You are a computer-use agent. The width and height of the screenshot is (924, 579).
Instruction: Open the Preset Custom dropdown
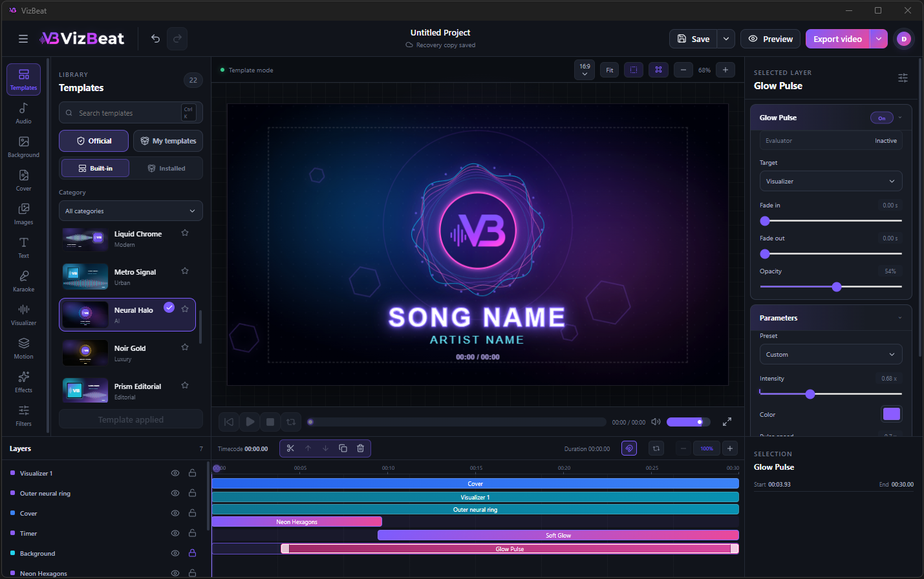831,354
